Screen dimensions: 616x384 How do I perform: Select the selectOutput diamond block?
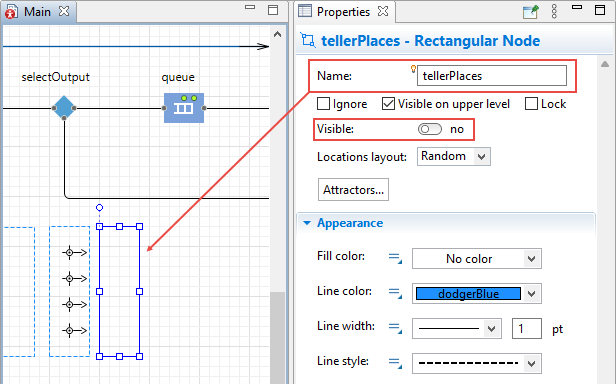click(x=64, y=107)
